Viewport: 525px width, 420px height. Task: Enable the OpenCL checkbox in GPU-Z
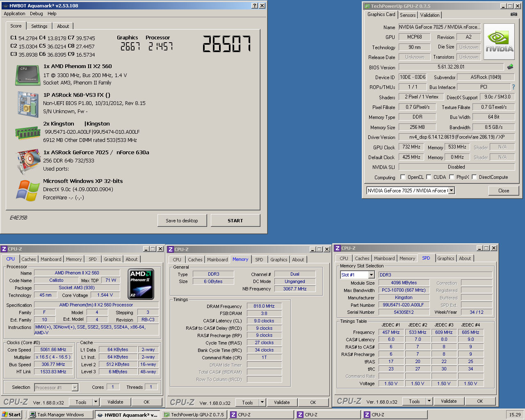[x=403, y=177]
